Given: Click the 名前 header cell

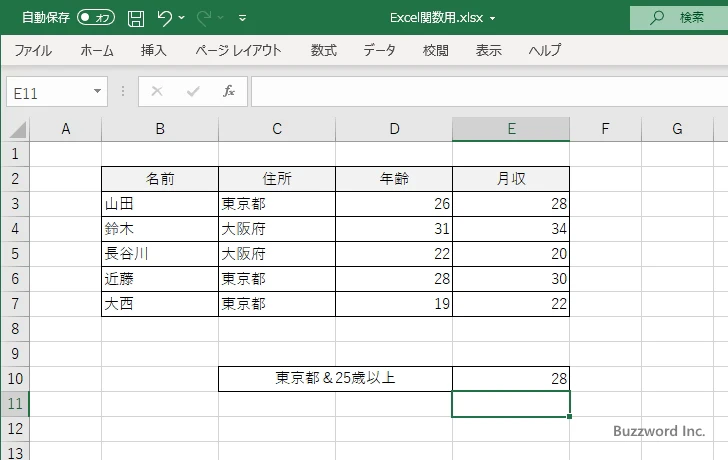Looking at the screenshot, I should 160,179.
